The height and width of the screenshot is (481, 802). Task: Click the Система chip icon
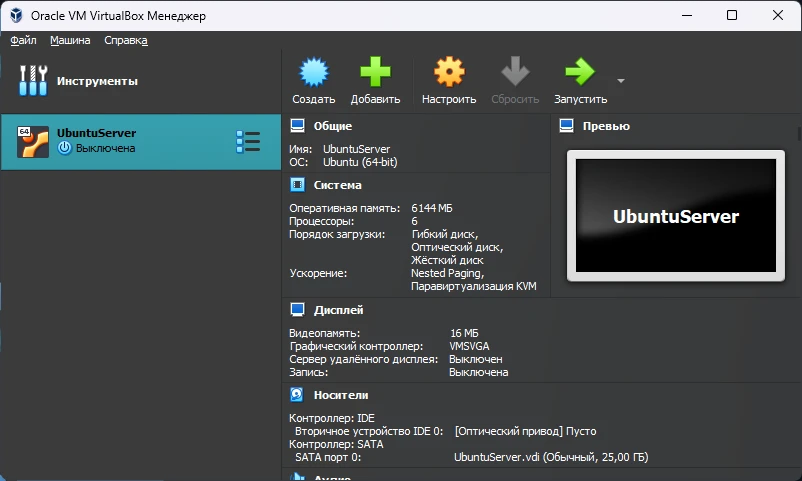pyautogui.click(x=297, y=185)
